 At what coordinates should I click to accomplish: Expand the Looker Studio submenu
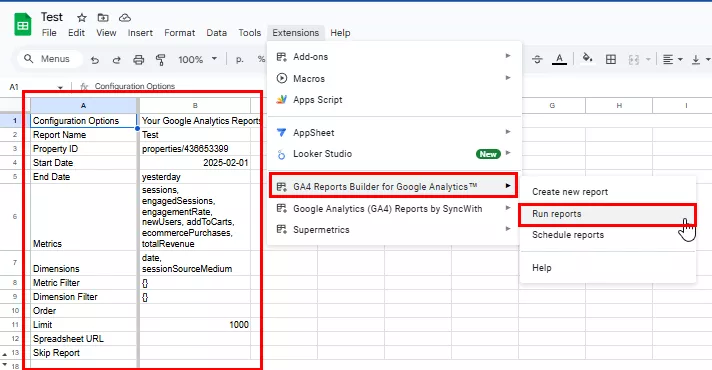pos(394,154)
